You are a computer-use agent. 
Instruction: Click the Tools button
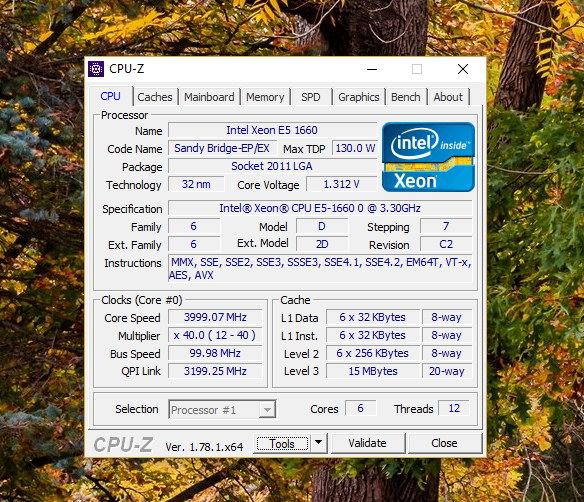282,443
